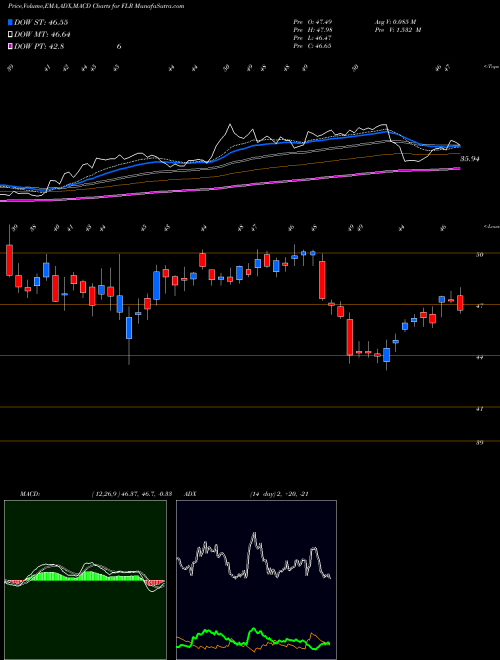500x660 pixels.
Task: Click the '<Lows' label beside candlestick chart
Action: pos(491,226)
